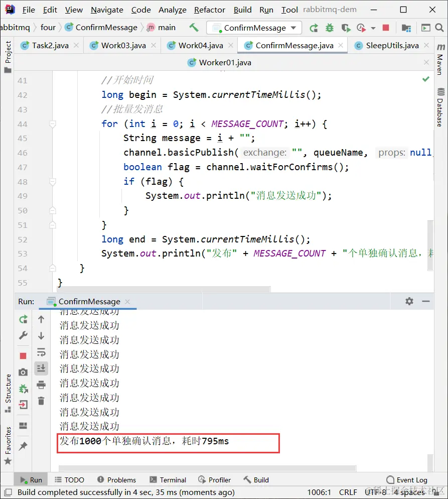Viewport: 448px width, 499px height.
Task: Open Profiler tool window
Action: tap(214, 480)
